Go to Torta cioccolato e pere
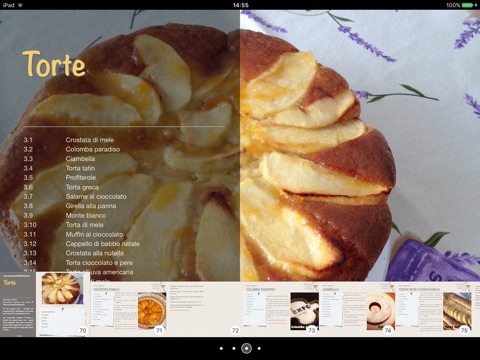The width and height of the screenshot is (480, 360). pyautogui.click(x=99, y=263)
